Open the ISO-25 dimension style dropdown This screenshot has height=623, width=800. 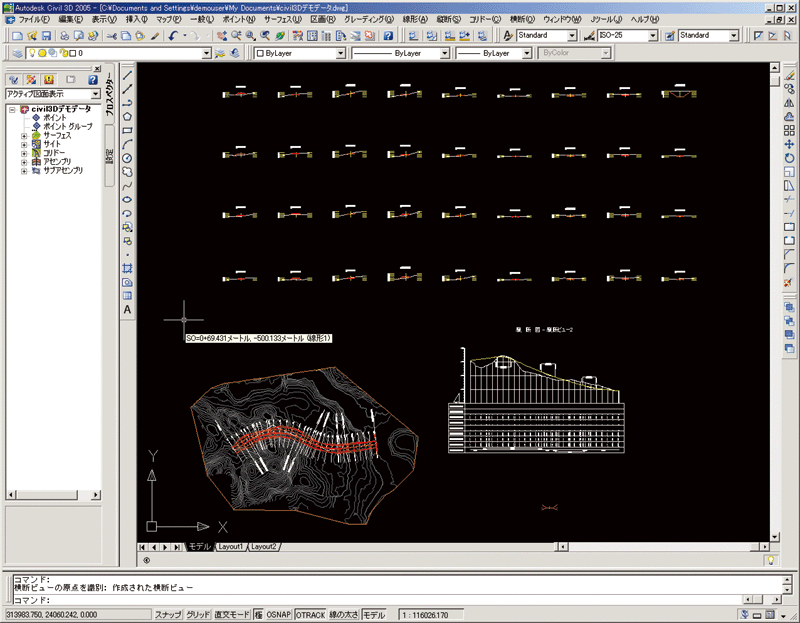pyautogui.click(x=653, y=35)
